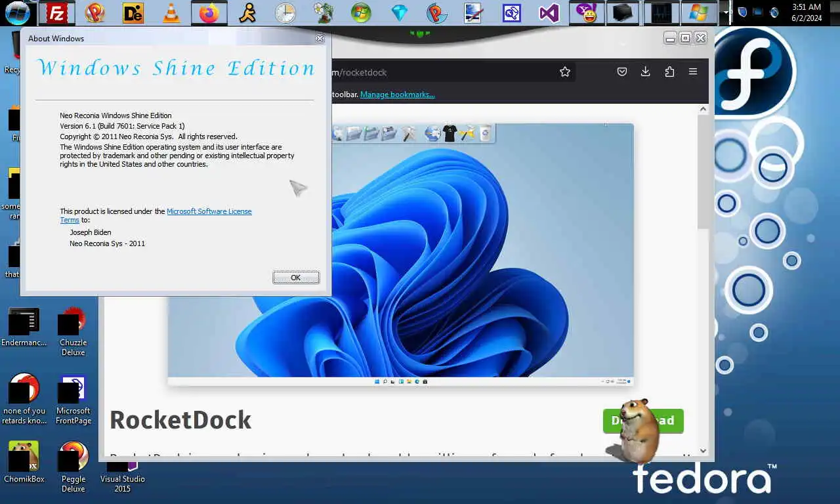
Task: Open AIM running man icon
Action: 247,12
